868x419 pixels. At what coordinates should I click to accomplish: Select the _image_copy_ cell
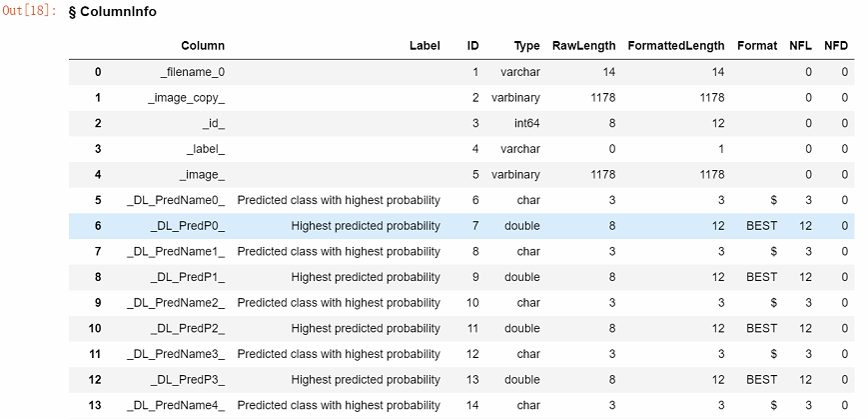186,98
